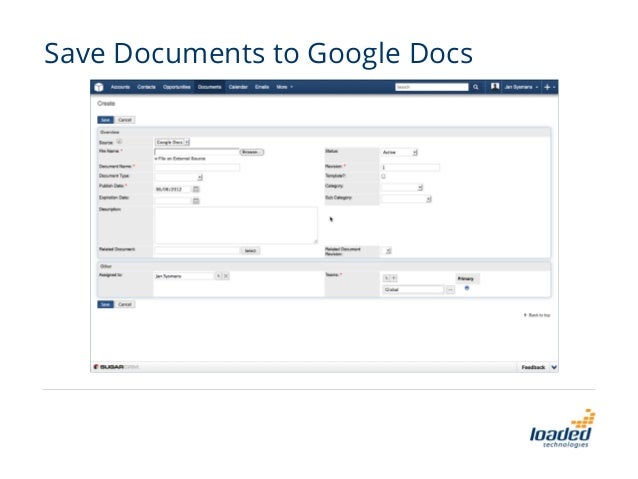638x479 pixels.
Task: Click the bottom Cancel button
Action: click(125, 304)
